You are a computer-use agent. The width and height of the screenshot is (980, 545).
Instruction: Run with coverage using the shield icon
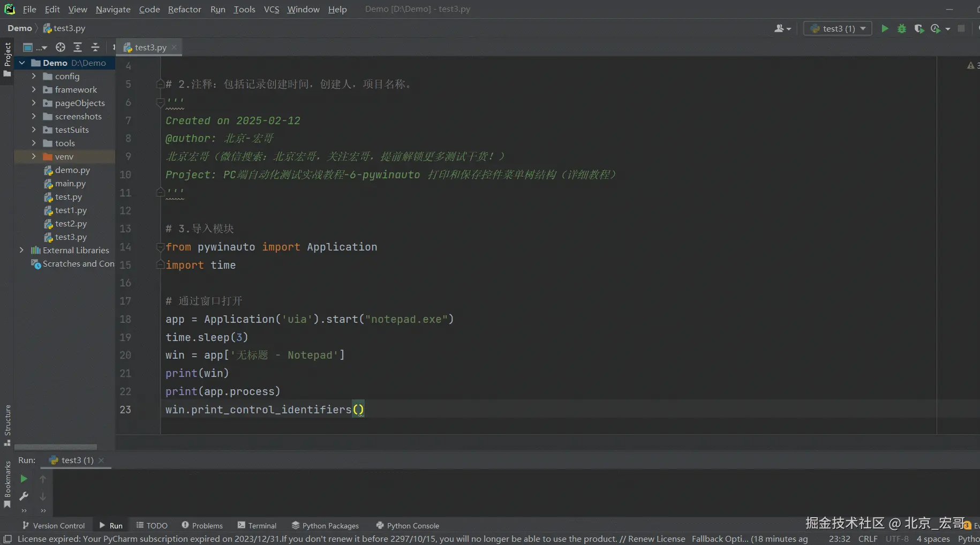[x=919, y=28]
